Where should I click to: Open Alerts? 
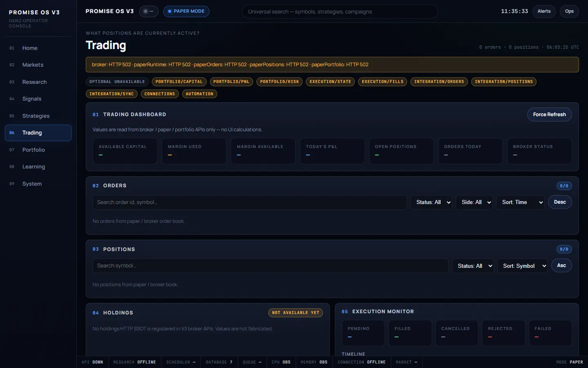click(544, 11)
